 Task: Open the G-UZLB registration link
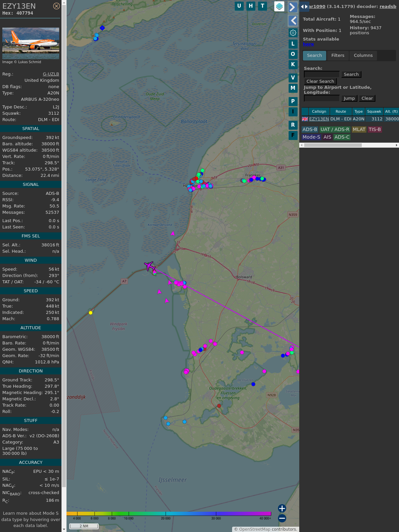[x=51, y=74]
